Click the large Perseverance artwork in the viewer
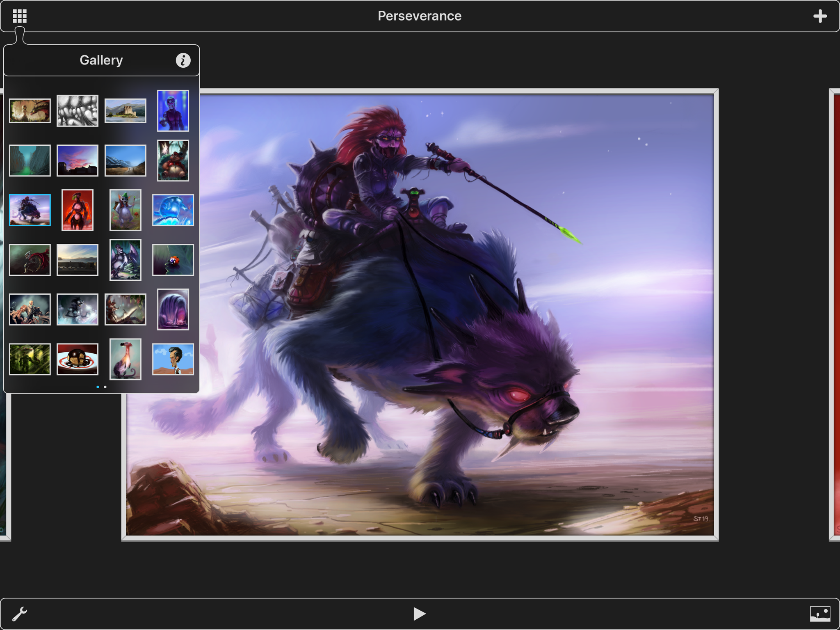The image size is (840, 630). pos(420,315)
